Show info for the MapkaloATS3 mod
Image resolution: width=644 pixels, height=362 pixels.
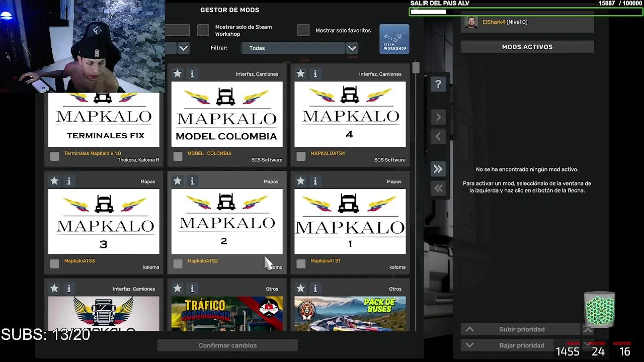point(69,181)
